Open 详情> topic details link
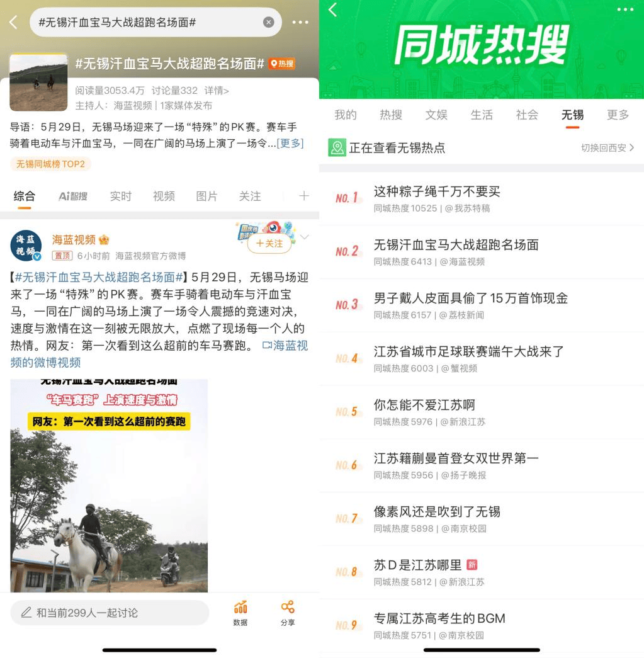644x658 pixels. 217,90
